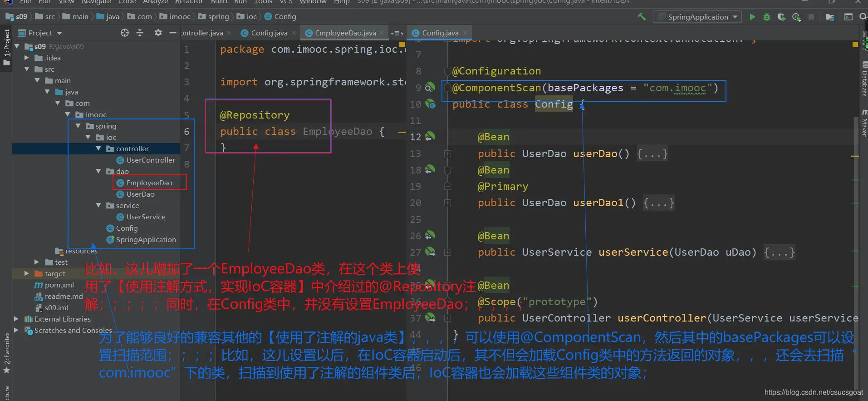Screen dimensions: 868x401
Task: Open Project panel settings gear
Action: 158,33
